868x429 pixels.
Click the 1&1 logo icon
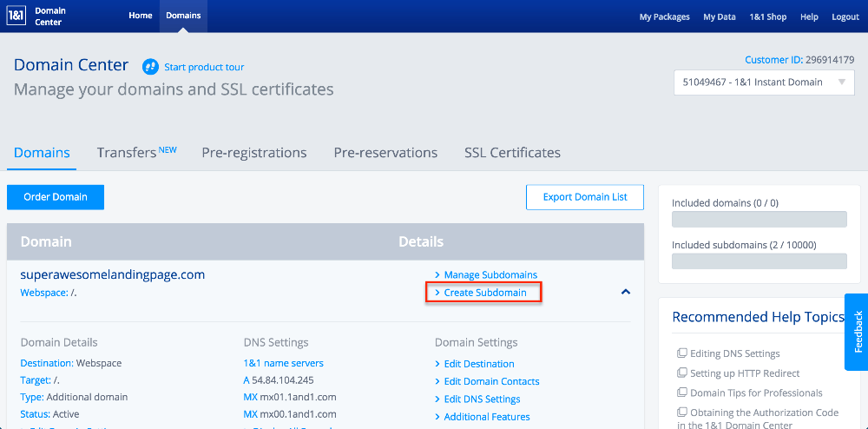coord(17,16)
